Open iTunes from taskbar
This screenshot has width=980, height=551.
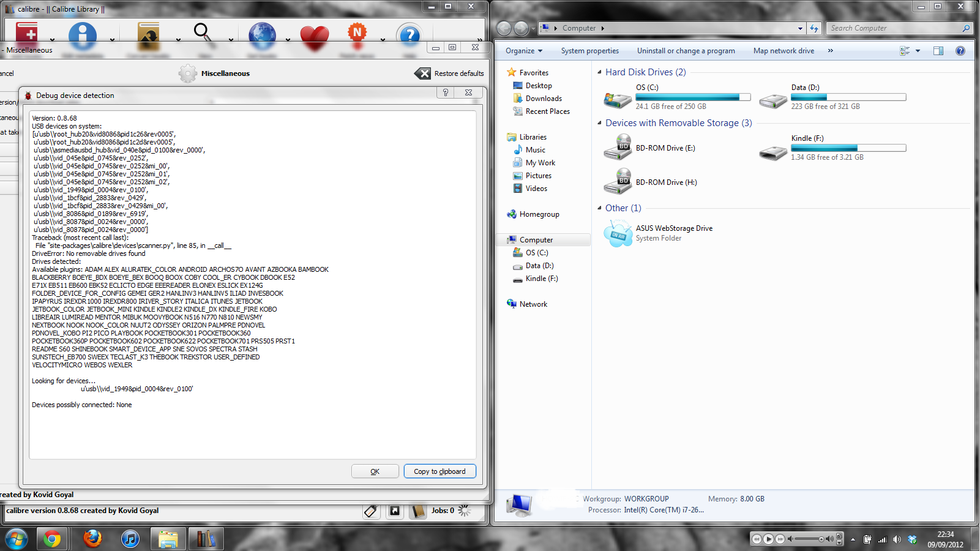pos(130,539)
